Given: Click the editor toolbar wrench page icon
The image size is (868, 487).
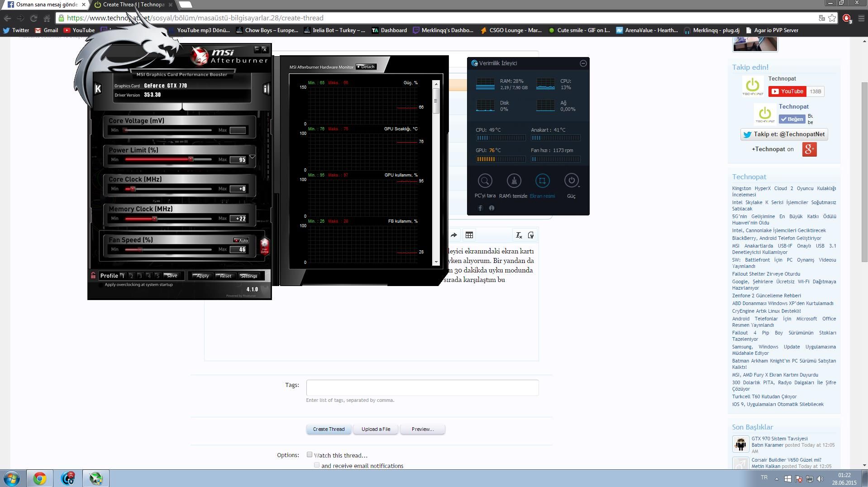Looking at the screenshot, I should click(x=531, y=235).
